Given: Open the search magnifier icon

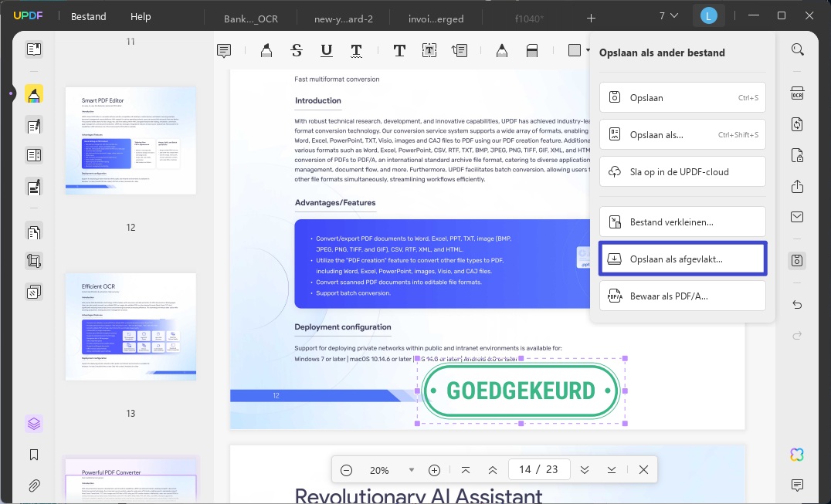Looking at the screenshot, I should 798,49.
